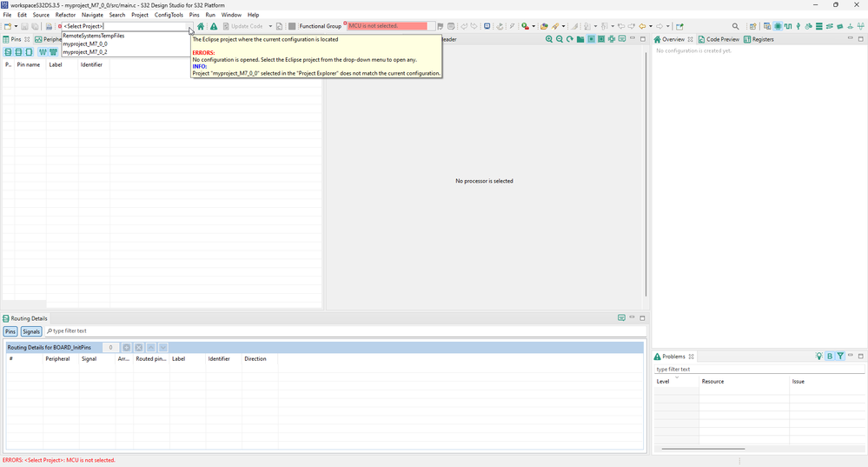The width and height of the screenshot is (868, 467).
Task: Switch to the Peripherals tab
Action: coord(48,39)
